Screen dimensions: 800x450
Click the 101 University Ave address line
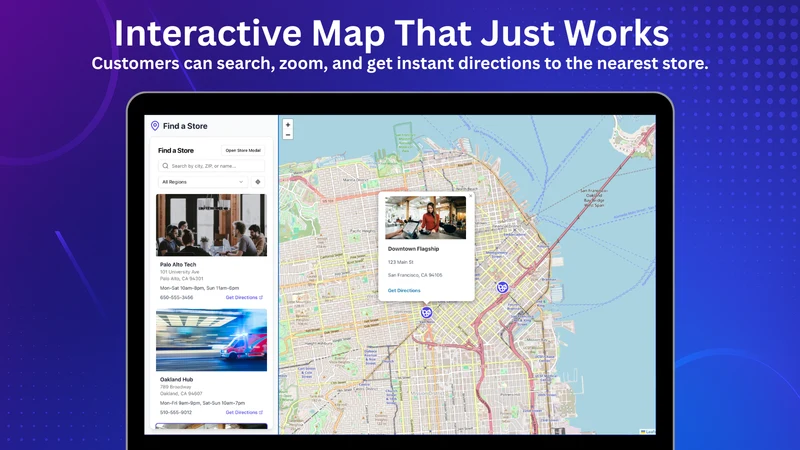pos(180,272)
